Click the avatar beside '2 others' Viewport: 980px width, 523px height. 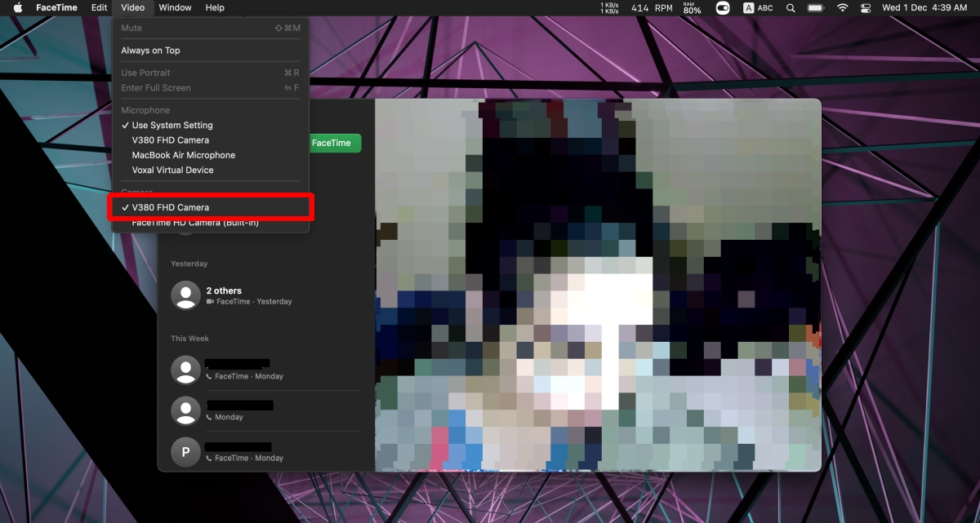[185, 295]
